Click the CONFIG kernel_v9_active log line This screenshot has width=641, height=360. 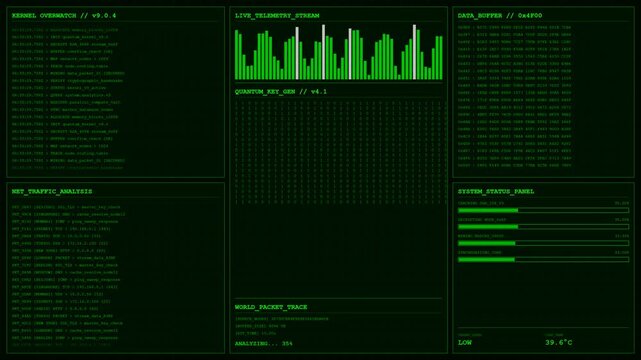pyautogui.click(x=59, y=88)
